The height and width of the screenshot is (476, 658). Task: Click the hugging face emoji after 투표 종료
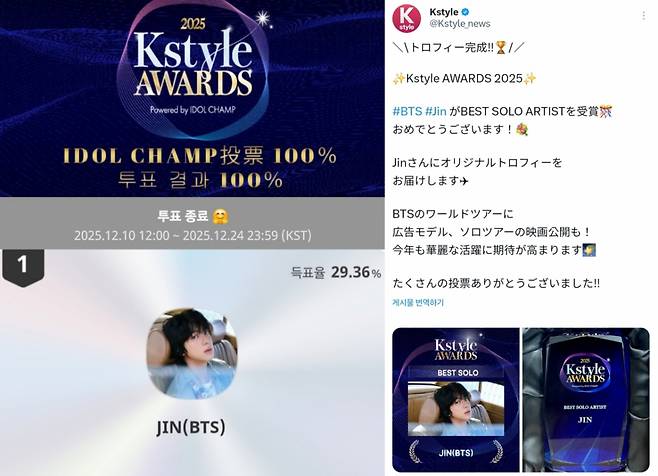click(x=220, y=216)
